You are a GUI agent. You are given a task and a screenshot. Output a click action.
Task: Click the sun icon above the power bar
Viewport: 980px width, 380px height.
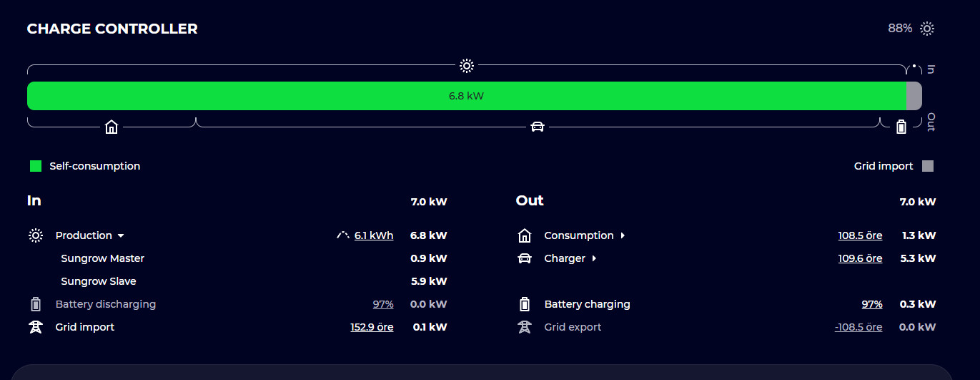click(467, 66)
